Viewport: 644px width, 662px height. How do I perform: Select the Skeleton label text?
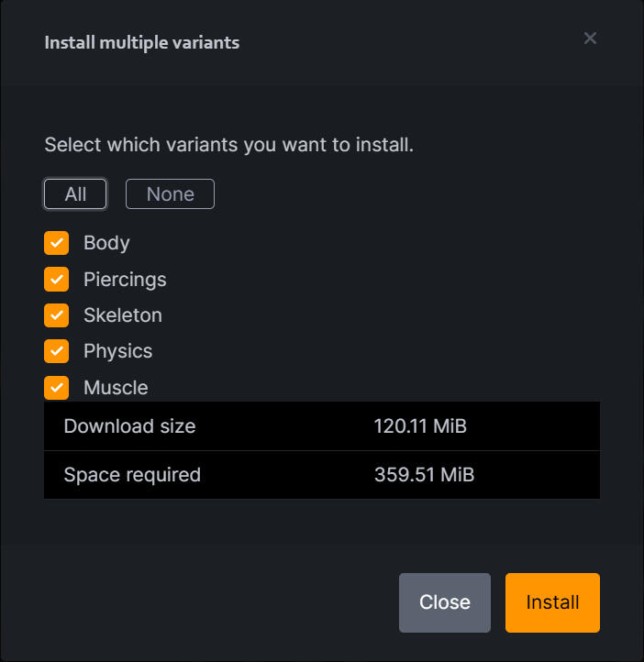[x=123, y=315]
